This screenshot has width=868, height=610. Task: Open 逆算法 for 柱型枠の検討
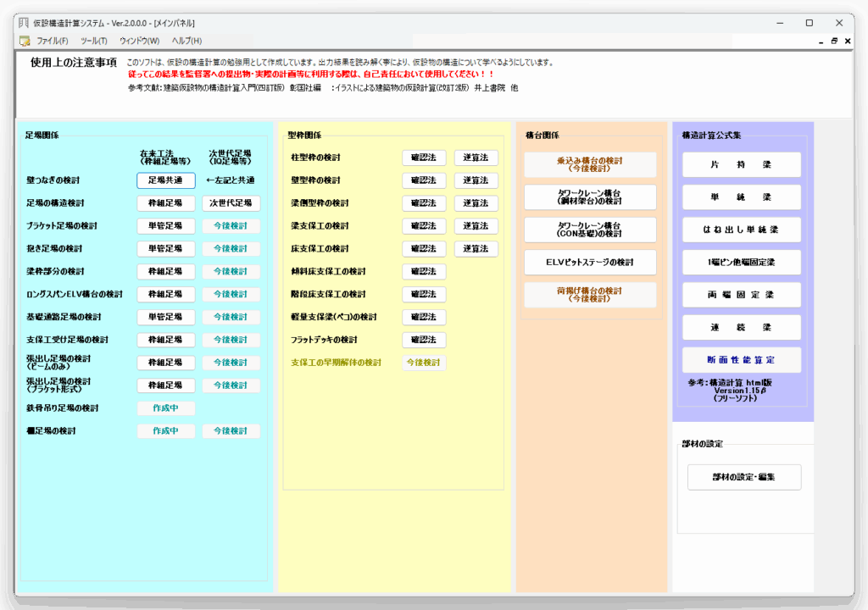(x=476, y=158)
